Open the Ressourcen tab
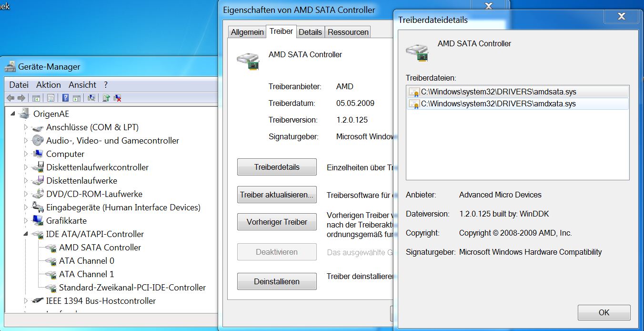This screenshot has height=331, width=644. tap(348, 32)
